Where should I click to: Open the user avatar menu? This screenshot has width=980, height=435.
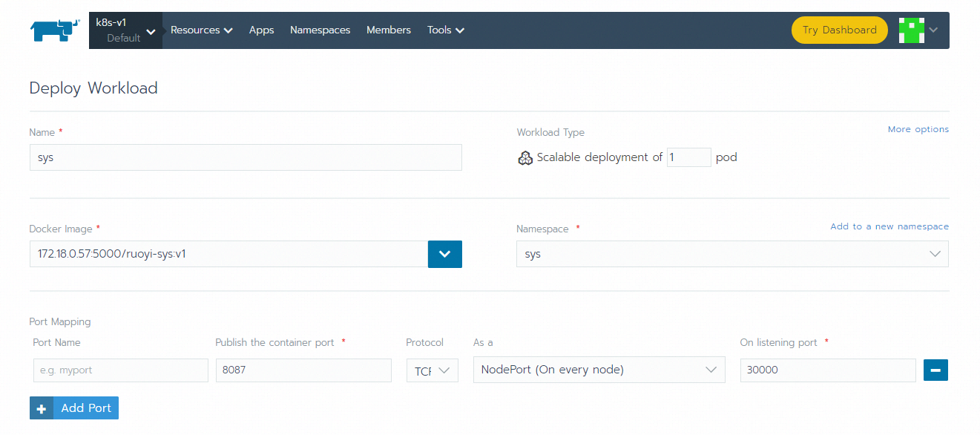point(918,30)
